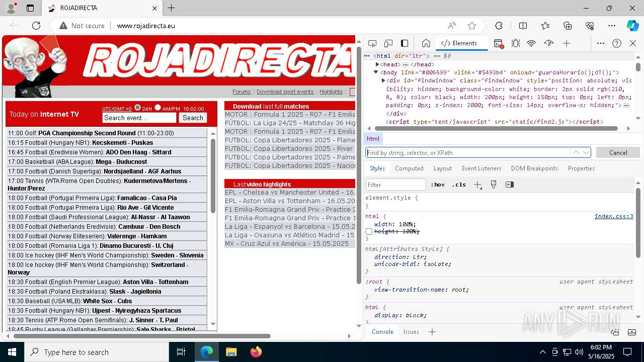Open the Windows Start menu
The image size is (644, 362).
(12, 352)
